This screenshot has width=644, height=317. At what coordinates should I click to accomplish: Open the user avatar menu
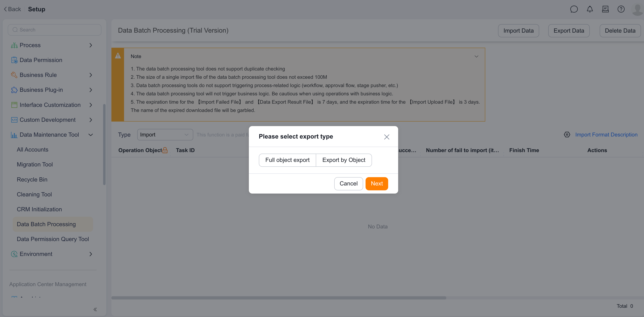point(637,9)
